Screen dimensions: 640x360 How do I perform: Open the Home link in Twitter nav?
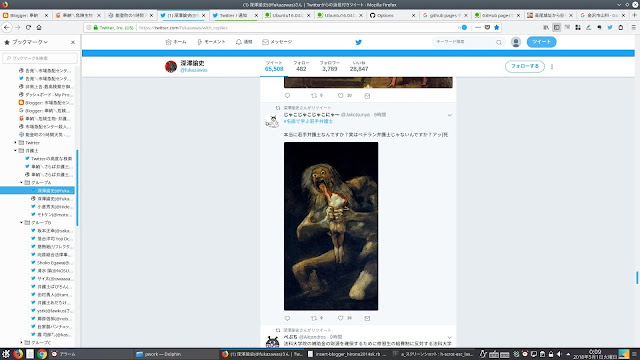click(x=176, y=42)
